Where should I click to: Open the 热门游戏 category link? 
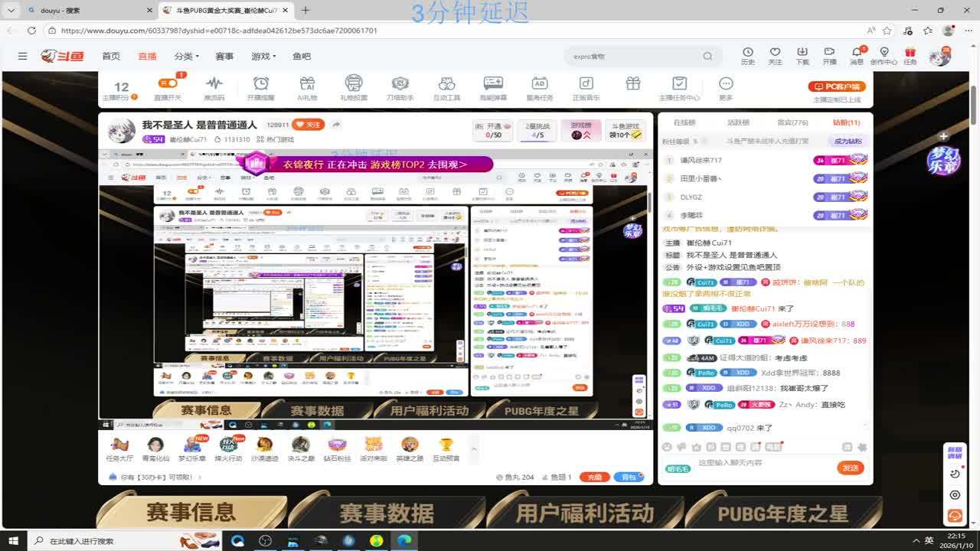point(276,139)
